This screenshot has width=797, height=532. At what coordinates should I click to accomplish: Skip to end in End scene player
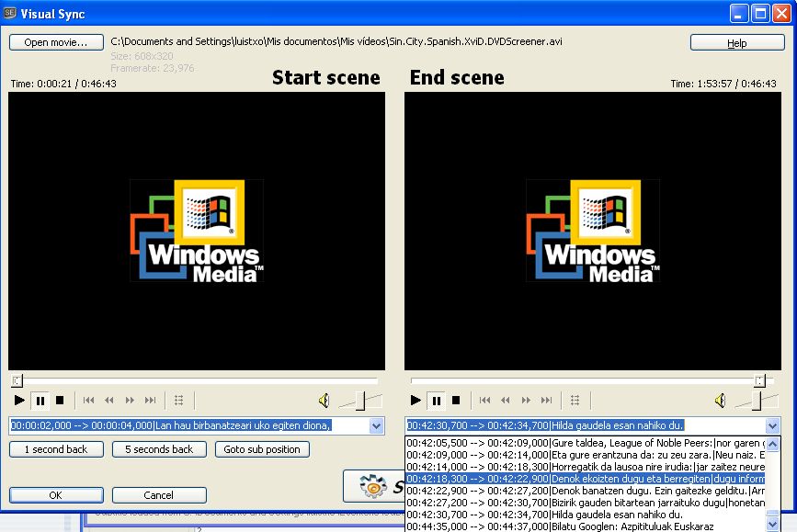pyautogui.click(x=546, y=401)
